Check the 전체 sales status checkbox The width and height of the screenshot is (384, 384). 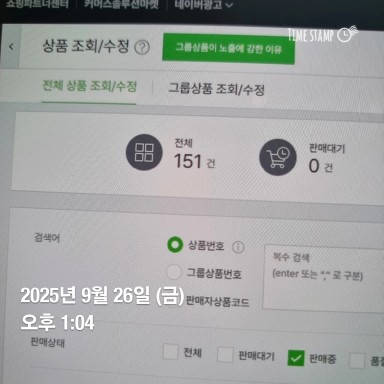(170, 351)
